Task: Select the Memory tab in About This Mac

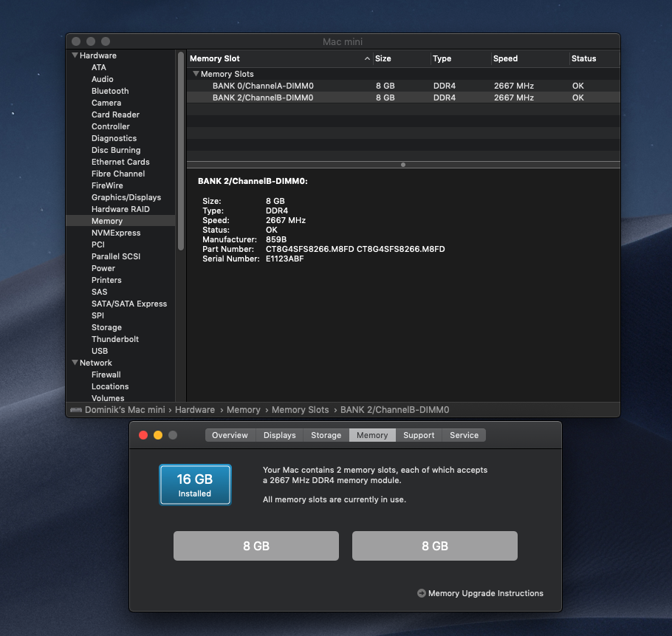Action: [372, 435]
